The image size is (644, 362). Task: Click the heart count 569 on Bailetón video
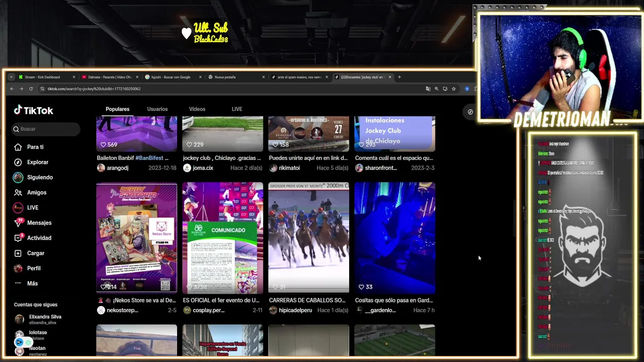(112, 144)
